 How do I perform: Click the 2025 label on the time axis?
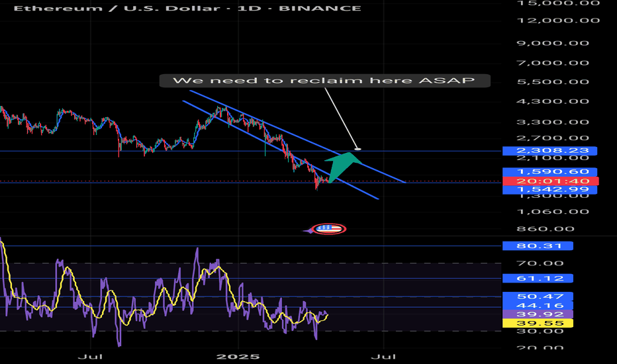pos(238,357)
